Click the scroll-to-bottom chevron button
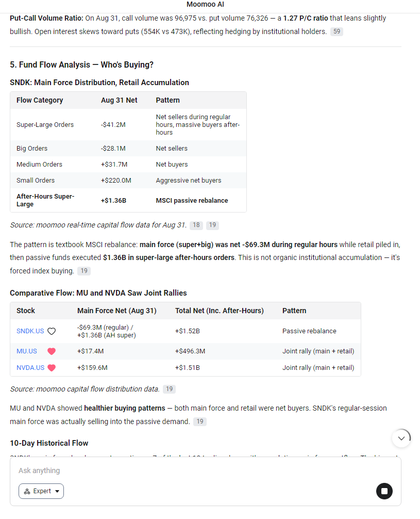 (401, 438)
